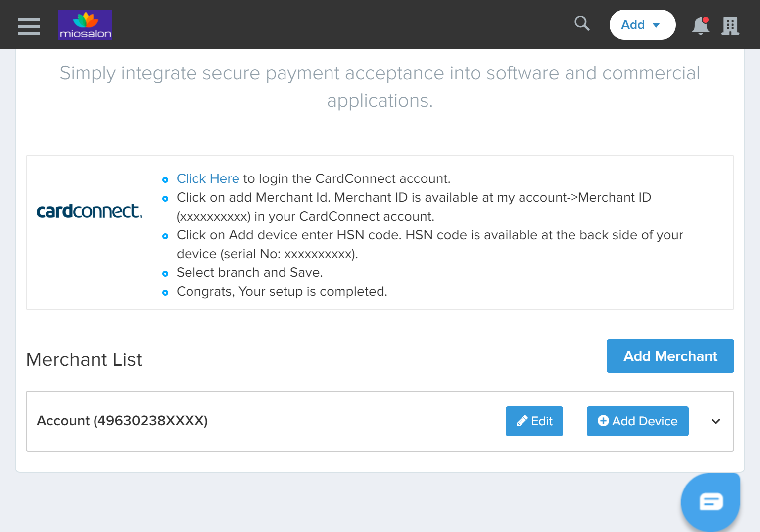The width and height of the screenshot is (760, 532).
Task: Click the miosalon logo
Action: coord(85,25)
